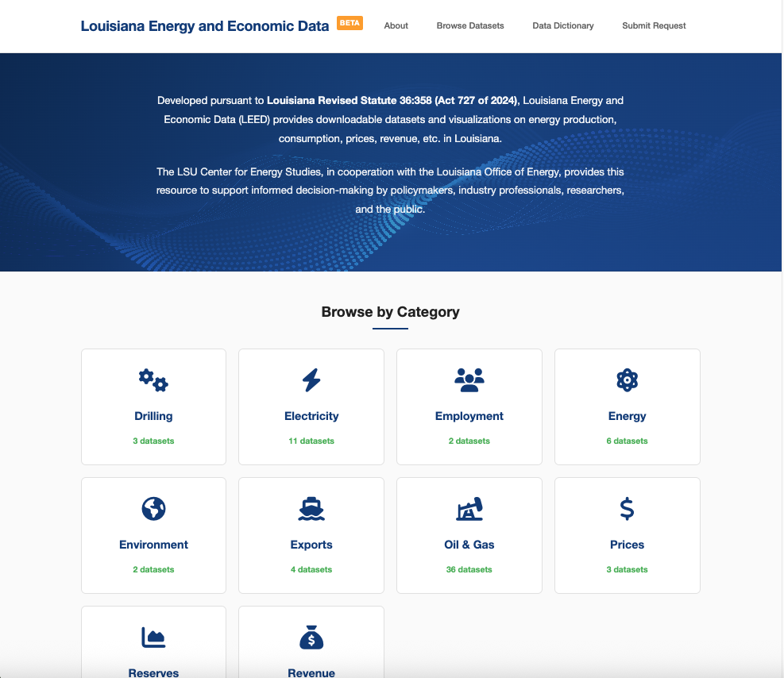Open the Revenue money bag icon
This screenshot has width=784, height=678.
coord(311,637)
